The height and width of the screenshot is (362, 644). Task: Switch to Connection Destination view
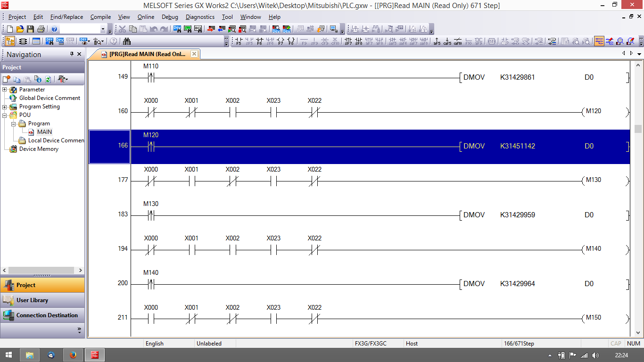pyautogui.click(x=42, y=315)
